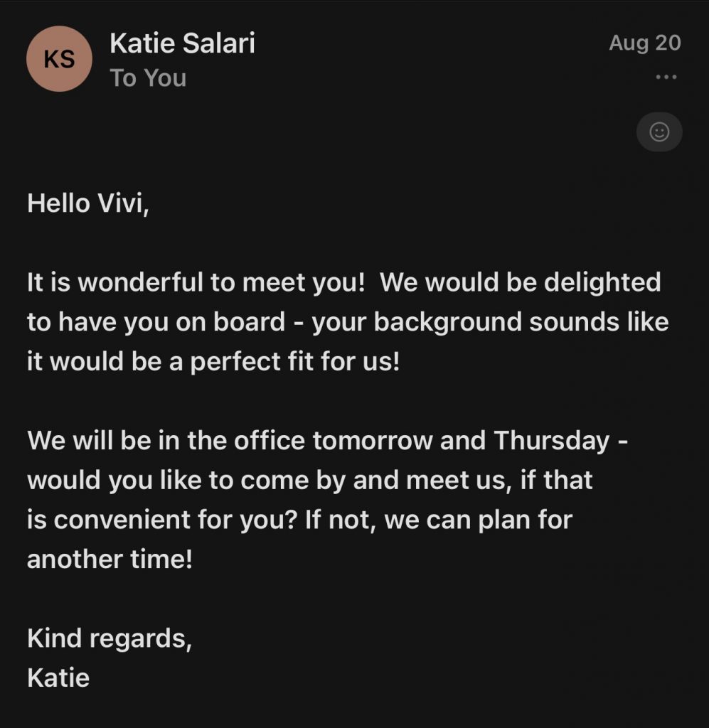
Task: Open the emoji reaction smiley button
Action: (x=659, y=132)
